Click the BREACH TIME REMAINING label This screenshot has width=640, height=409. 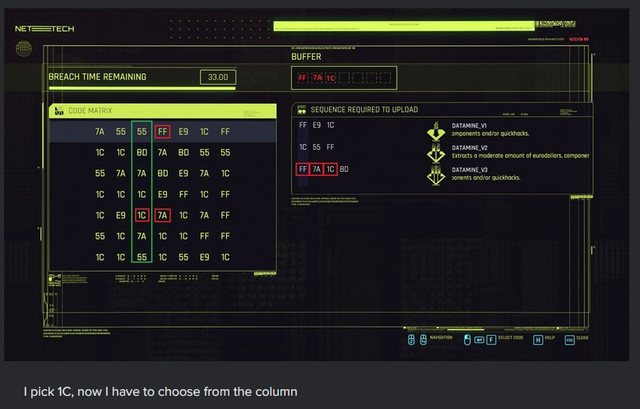pos(97,77)
